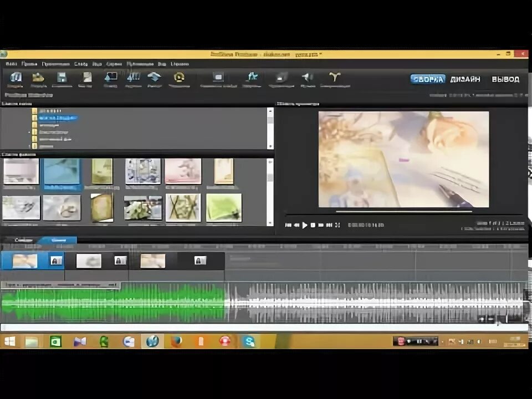Switch to the ДИЗАЙН workspace tab
The height and width of the screenshot is (399, 532).
465,79
